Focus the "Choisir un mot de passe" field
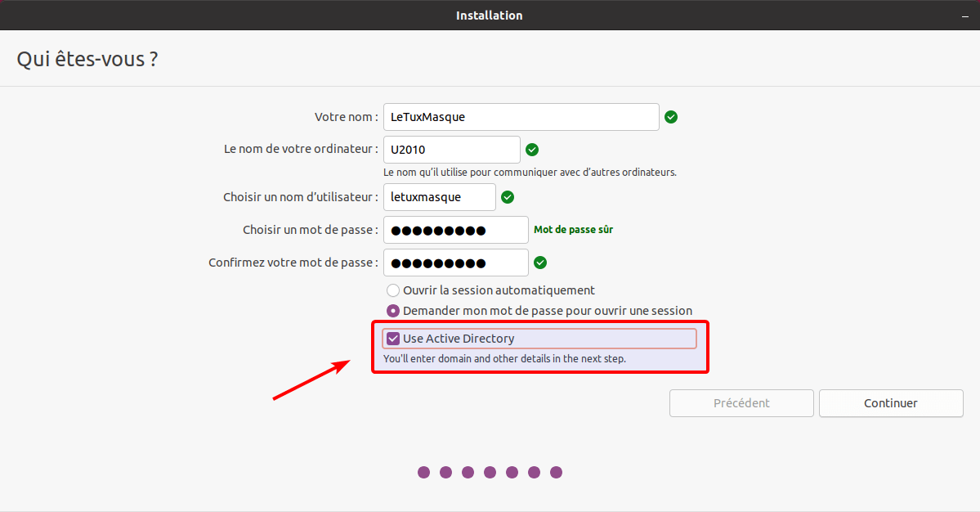Image resolution: width=980 pixels, height=512 pixels. pyautogui.click(x=455, y=230)
